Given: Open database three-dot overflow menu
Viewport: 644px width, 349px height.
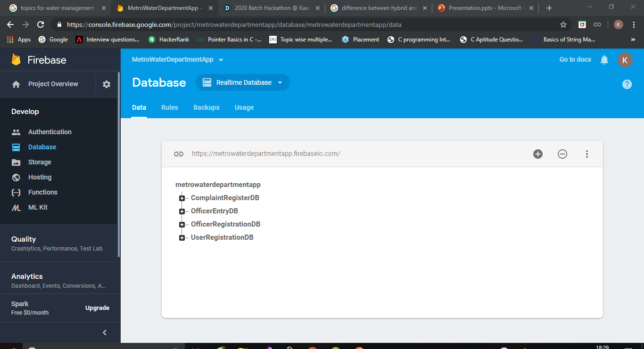Looking at the screenshot, I should [587, 154].
